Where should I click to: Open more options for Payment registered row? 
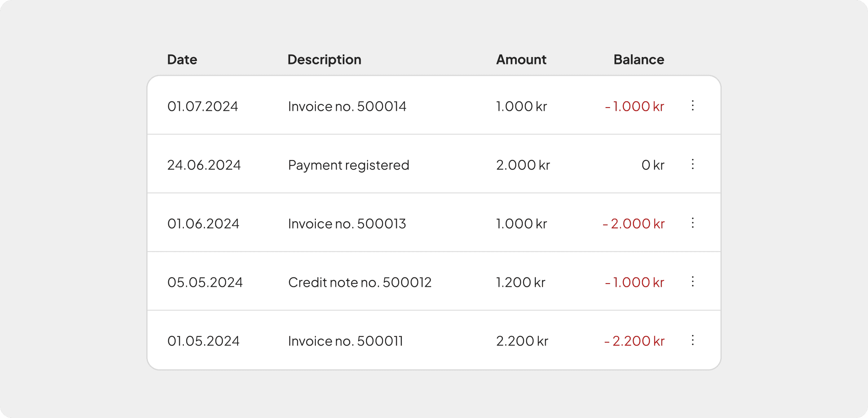click(x=693, y=164)
